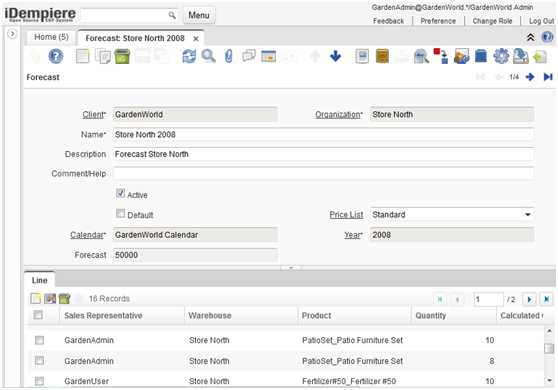Screen dimensions: 558x390
Task: Click the Calendar field label link
Action: pos(88,235)
